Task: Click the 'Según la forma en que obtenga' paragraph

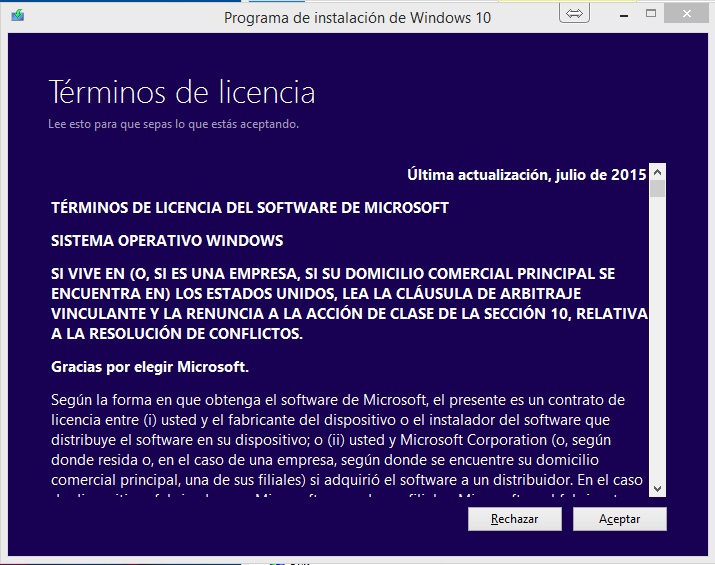Action: (x=347, y=445)
